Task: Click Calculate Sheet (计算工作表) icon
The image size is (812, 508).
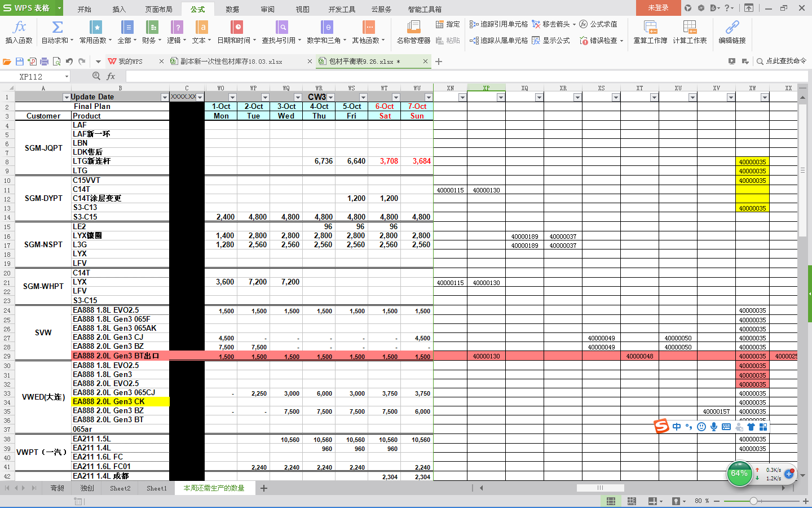Action: coord(690,27)
